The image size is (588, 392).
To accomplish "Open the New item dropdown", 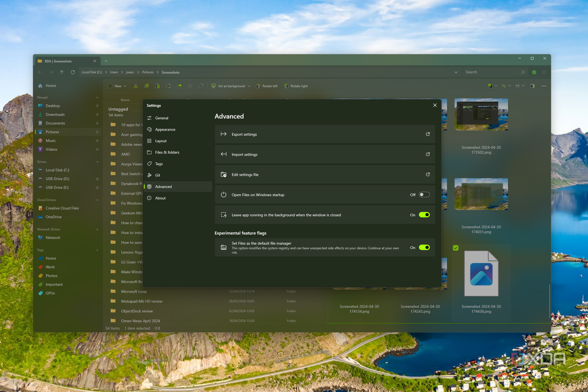I will 125,86.
